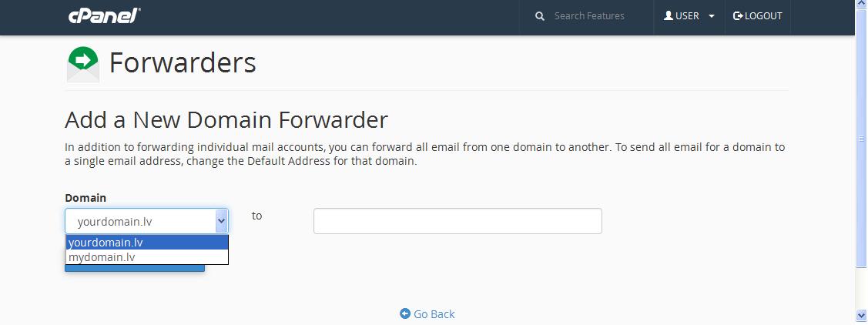Click the green Forwarders envelope icon
868x325 pixels.
pyautogui.click(x=83, y=64)
